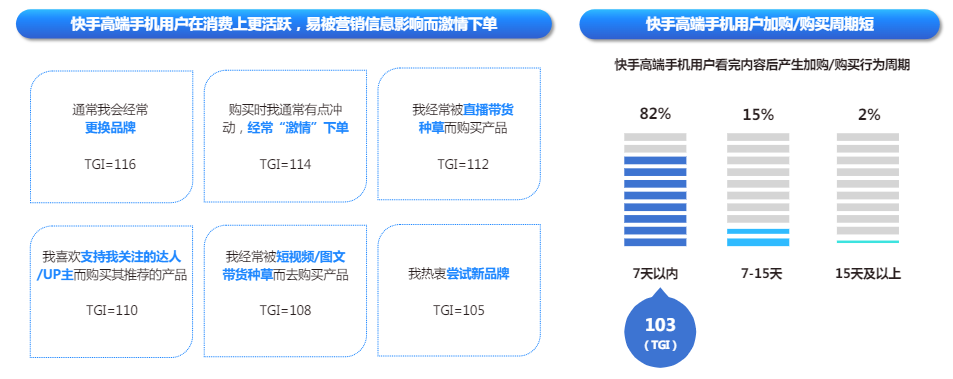Click the 2% label

pyautogui.click(x=869, y=114)
